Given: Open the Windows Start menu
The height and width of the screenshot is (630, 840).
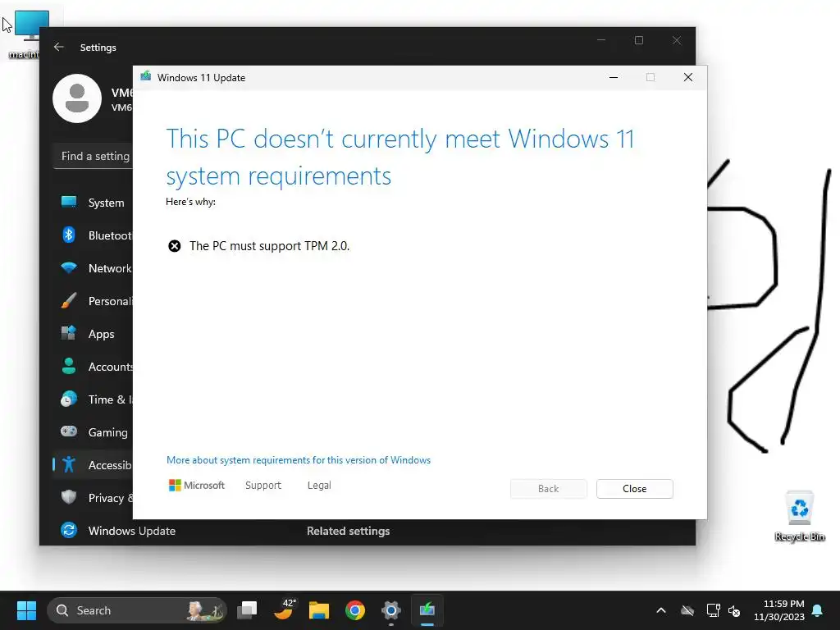Looking at the screenshot, I should pos(26,610).
